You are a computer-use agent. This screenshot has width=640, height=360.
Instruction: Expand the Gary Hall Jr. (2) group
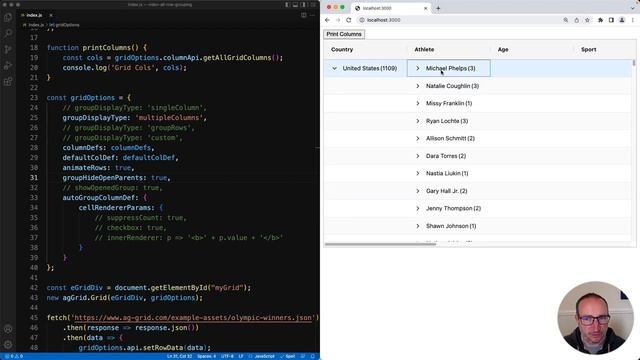click(418, 191)
